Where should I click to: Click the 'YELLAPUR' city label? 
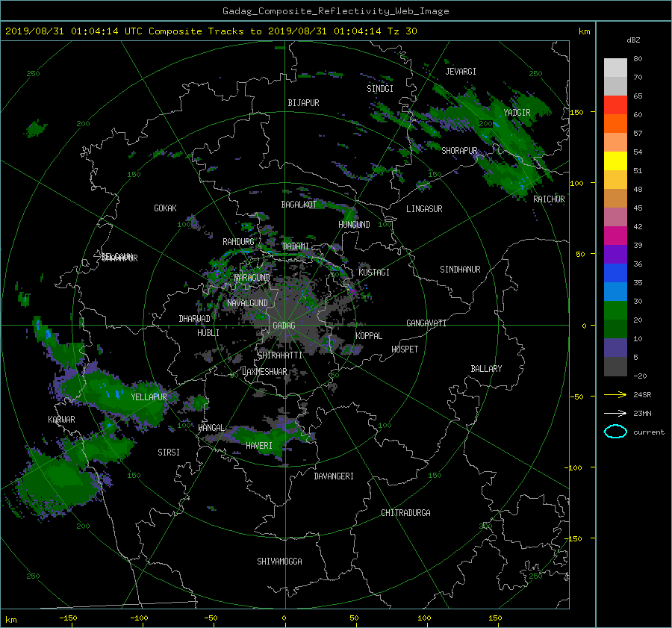(149, 397)
